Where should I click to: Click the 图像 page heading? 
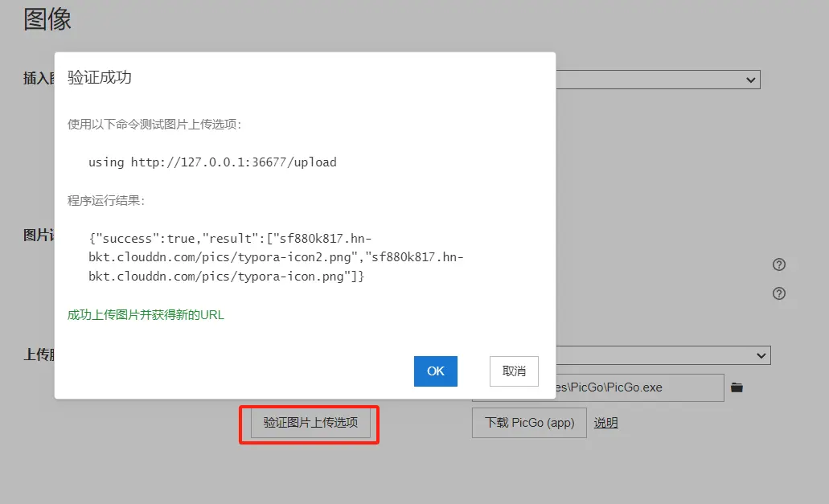tap(47, 19)
